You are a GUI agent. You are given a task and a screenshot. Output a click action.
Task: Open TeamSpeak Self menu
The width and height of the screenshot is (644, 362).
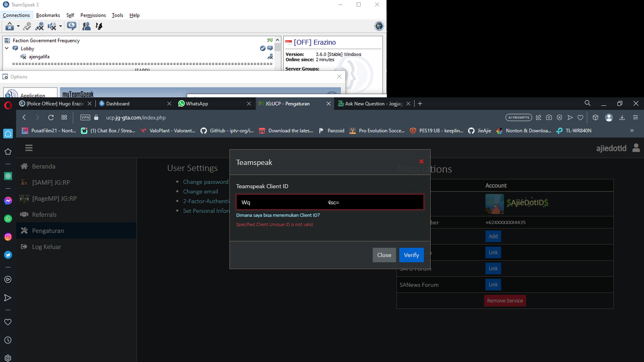tap(70, 15)
